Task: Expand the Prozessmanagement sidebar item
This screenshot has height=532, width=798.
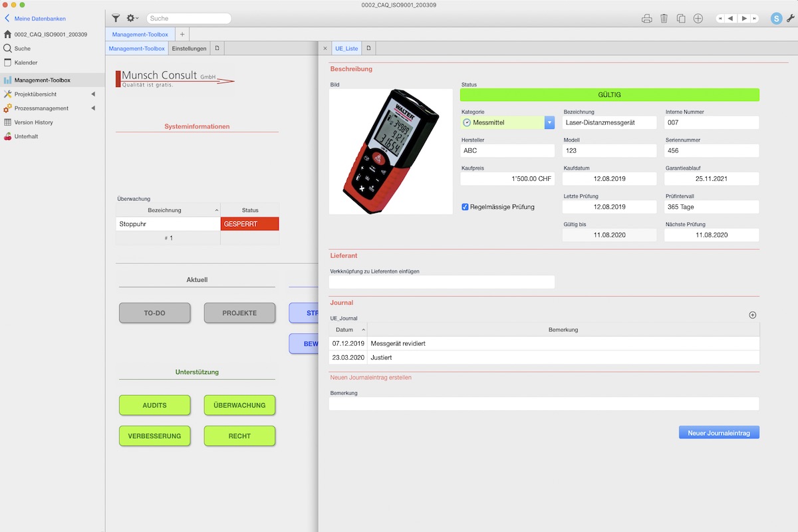Action: point(93,108)
